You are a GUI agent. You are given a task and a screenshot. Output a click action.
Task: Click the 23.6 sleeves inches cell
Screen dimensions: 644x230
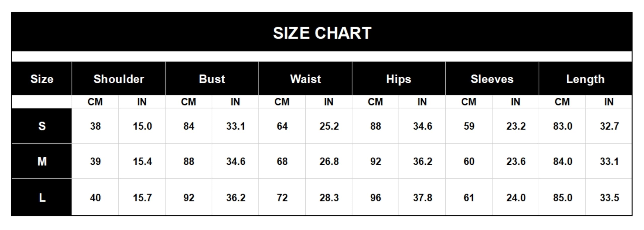[x=516, y=161]
